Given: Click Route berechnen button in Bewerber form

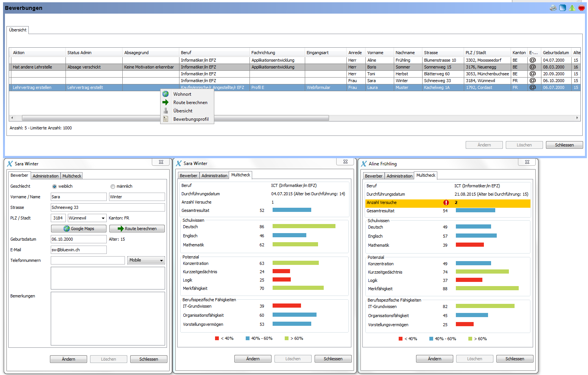Looking at the screenshot, I should coord(137,229).
